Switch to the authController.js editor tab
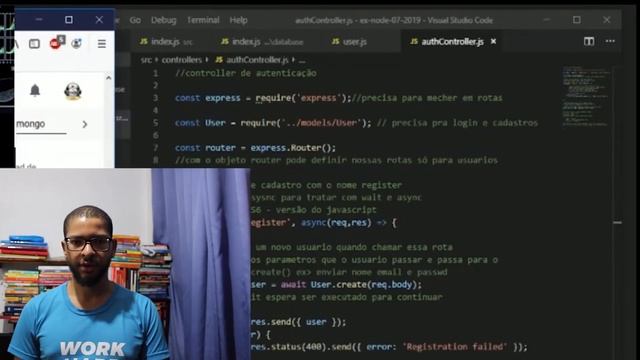This screenshot has height=360, width=640. pyautogui.click(x=451, y=42)
